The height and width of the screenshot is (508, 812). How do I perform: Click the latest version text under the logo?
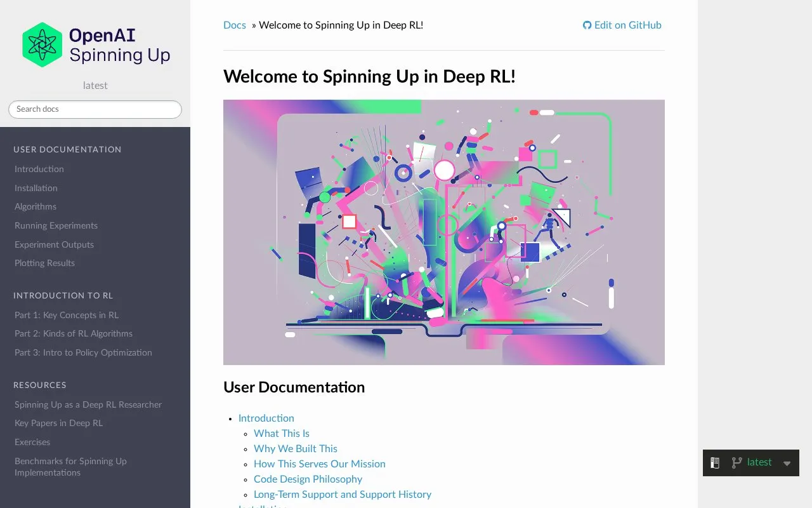pos(95,85)
